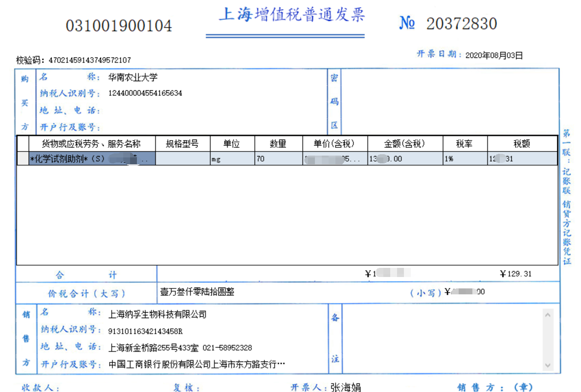Click the unit cell showing mg
581x392 pixels.
click(232, 159)
